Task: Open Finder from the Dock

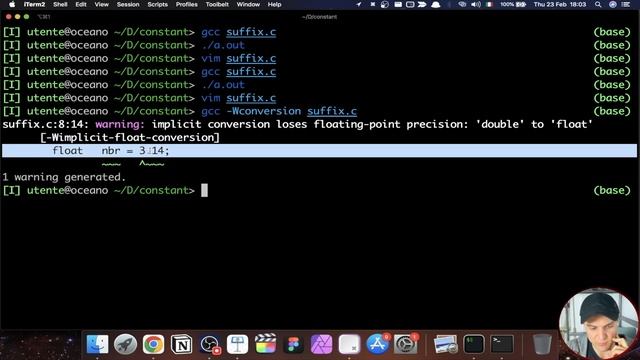Action: 97,344
